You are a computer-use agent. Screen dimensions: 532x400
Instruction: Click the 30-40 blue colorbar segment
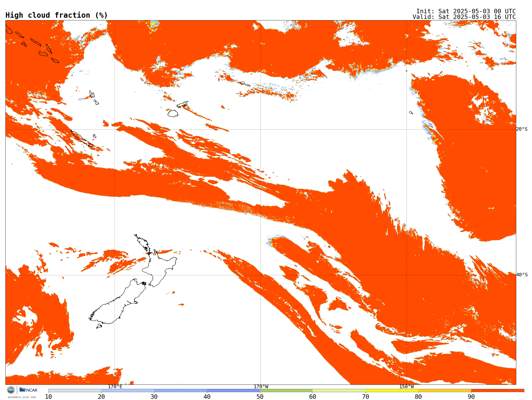(181, 391)
